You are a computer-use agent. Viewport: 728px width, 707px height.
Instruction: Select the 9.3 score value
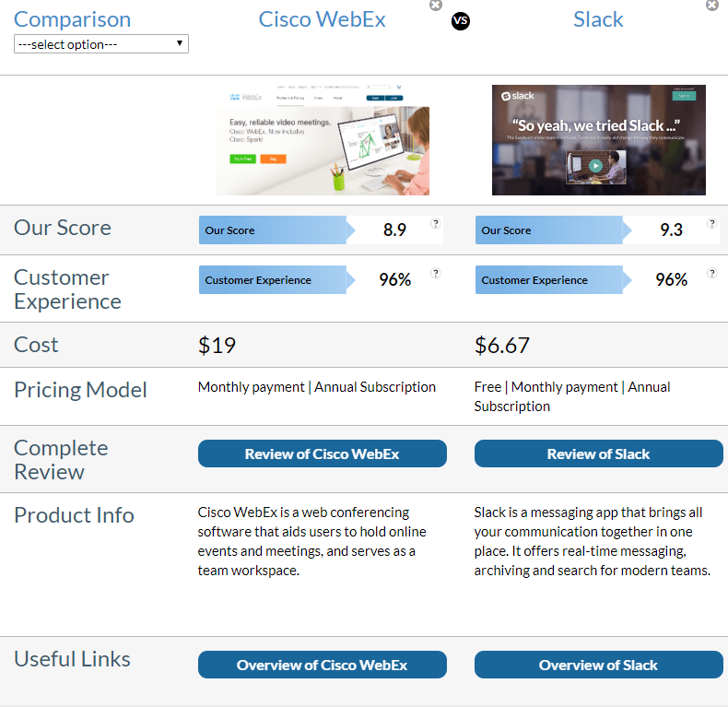click(672, 230)
